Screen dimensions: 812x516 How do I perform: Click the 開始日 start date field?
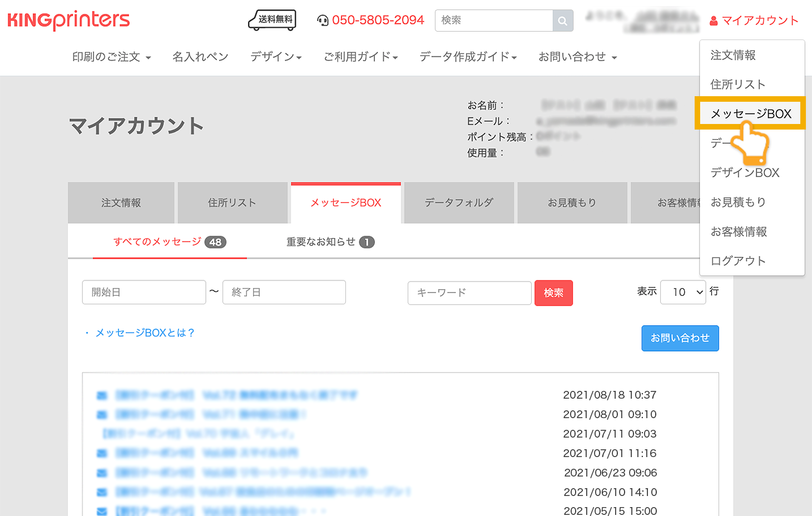(144, 292)
